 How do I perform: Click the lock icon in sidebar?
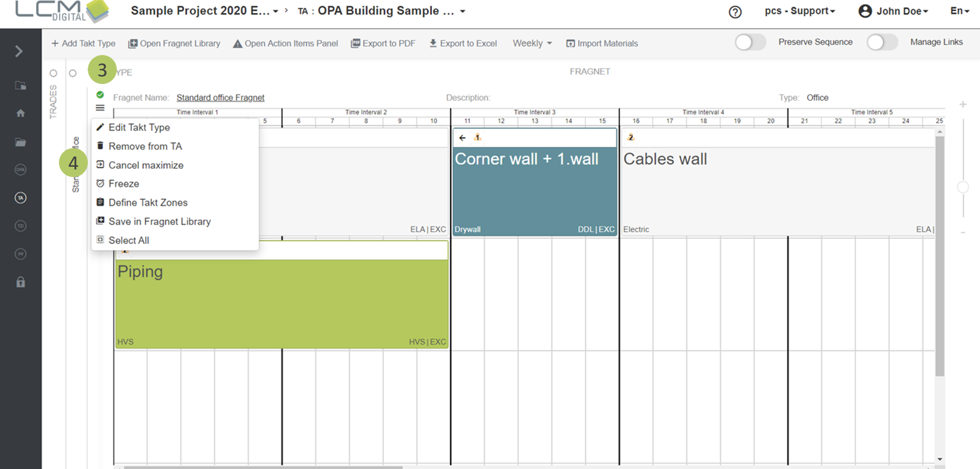[20, 282]
